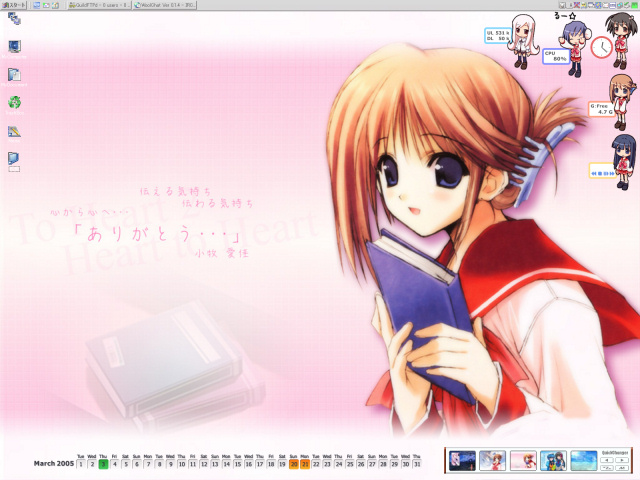Click the next arrow in wallpaper changer
Screen dimensions: 640x480
click(x=622, y=460)
